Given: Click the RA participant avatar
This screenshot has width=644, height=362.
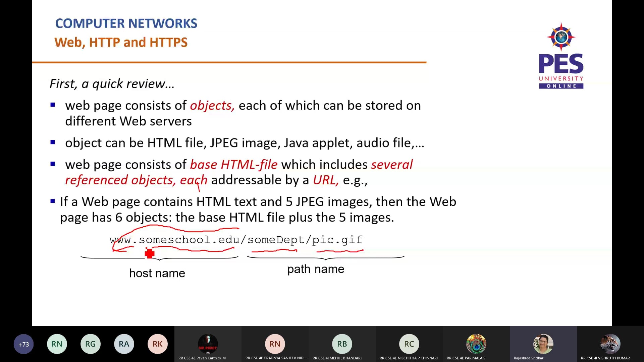Looking at the screenshot, I should pyautogui.click(x=124, y=344).
